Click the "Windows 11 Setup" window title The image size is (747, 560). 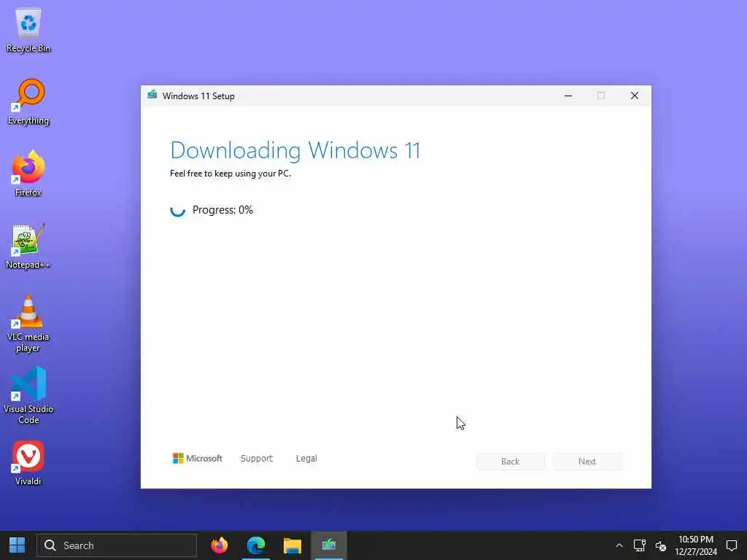coord(198,96)
